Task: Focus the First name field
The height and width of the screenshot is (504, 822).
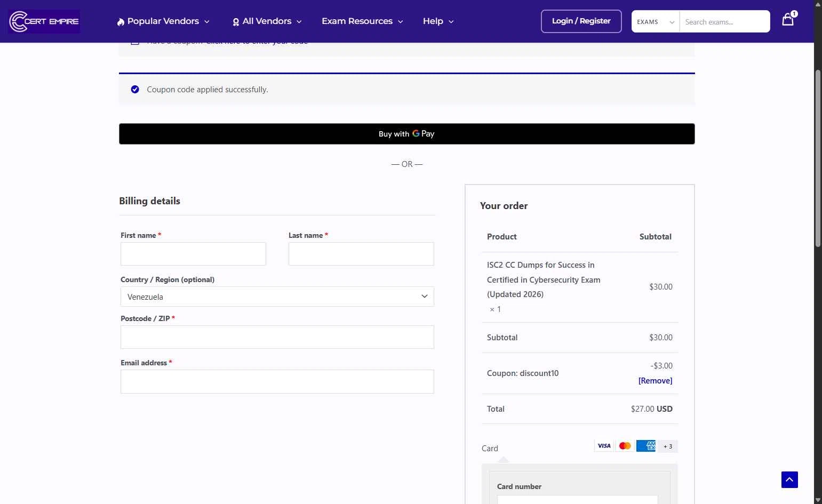Action: 193,254
